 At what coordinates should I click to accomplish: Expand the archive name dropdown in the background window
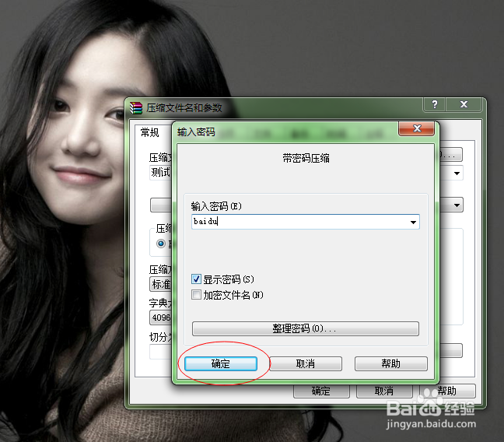click(457, 174)
